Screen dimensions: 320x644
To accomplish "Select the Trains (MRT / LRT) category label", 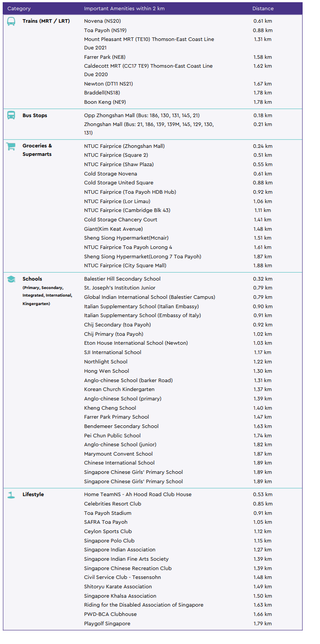I will [46, 21].
